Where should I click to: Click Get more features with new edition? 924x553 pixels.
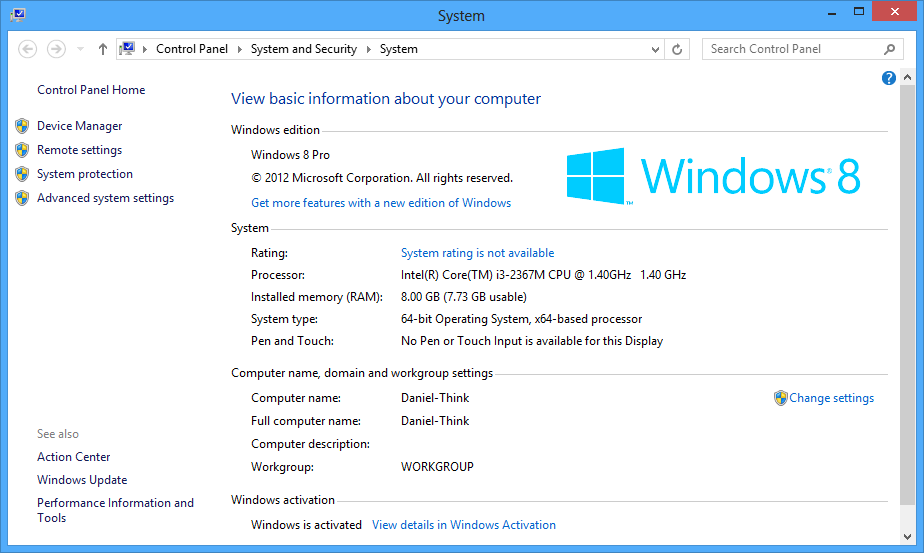click(381, 203)
